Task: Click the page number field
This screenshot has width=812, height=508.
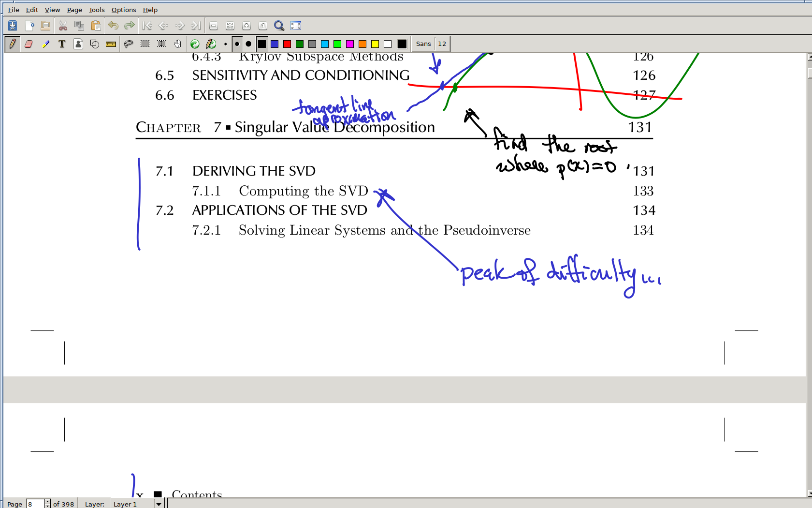Action: [x=35, y=504]
